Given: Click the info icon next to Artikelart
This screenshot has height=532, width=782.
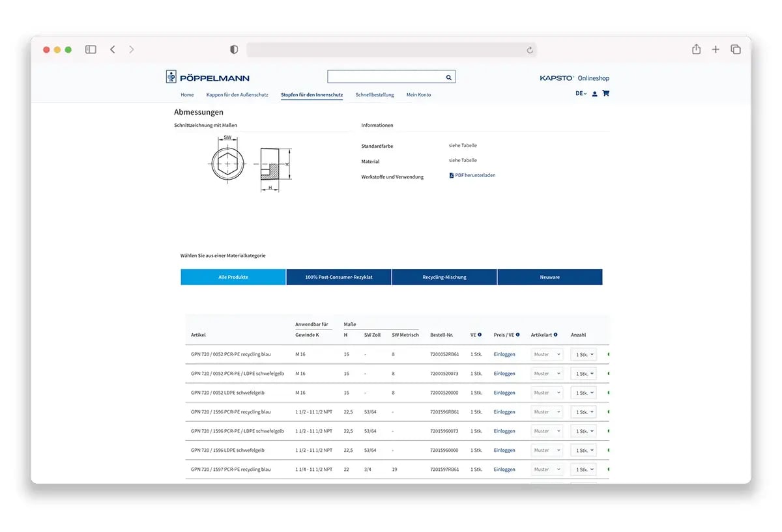Looking at the screenshot, I should point(555,335).
